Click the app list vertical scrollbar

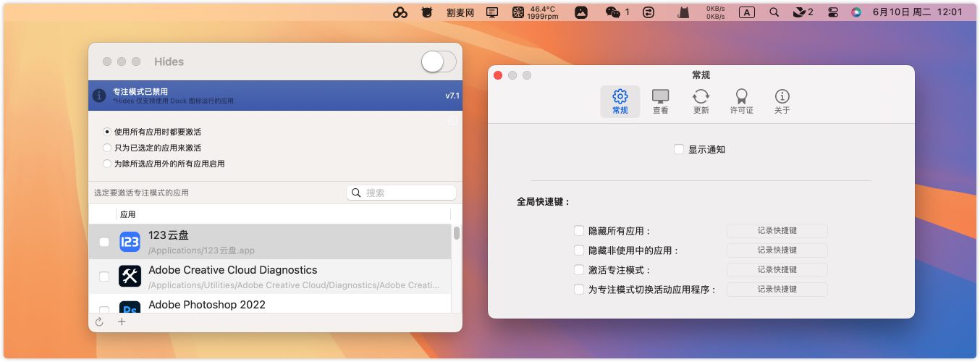tap(457, 233)
